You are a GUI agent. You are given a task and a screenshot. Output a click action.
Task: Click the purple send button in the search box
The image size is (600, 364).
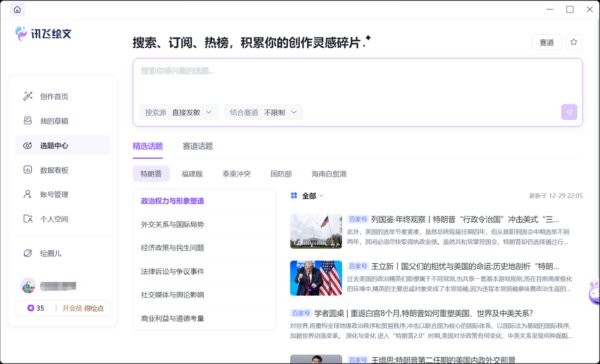[x=569, y=112]
